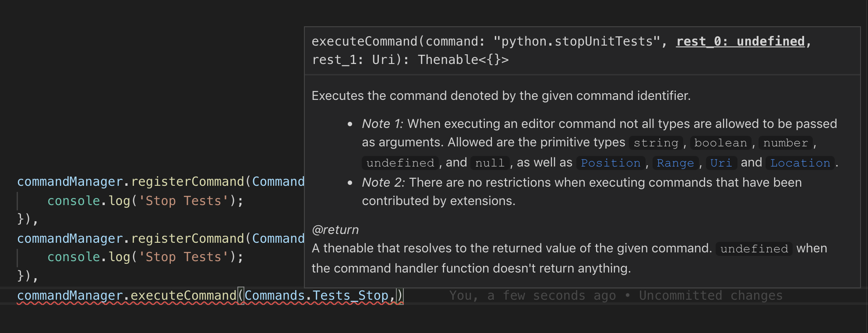The width and height of the screenshot is (868, 333).
Task: Click the underlined rest_0: undefined parameter
Action: pyautogui.click(x=740, y=41)
